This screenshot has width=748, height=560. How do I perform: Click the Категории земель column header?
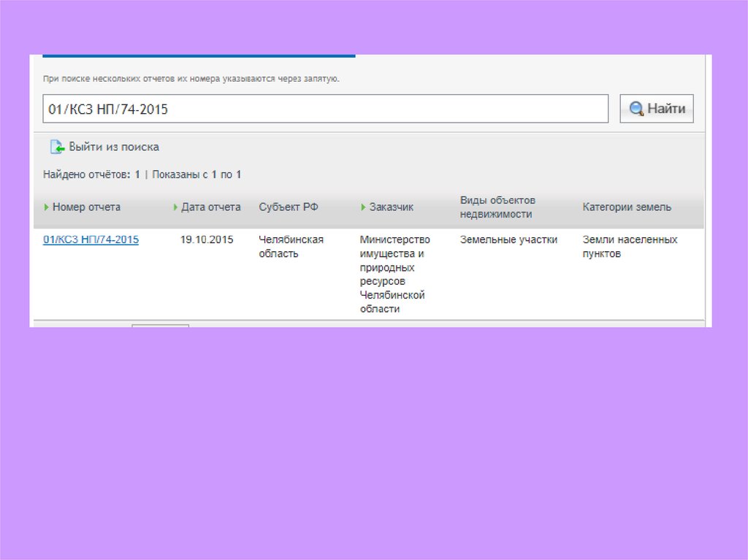pyautogui.click(x=627, y=207)
